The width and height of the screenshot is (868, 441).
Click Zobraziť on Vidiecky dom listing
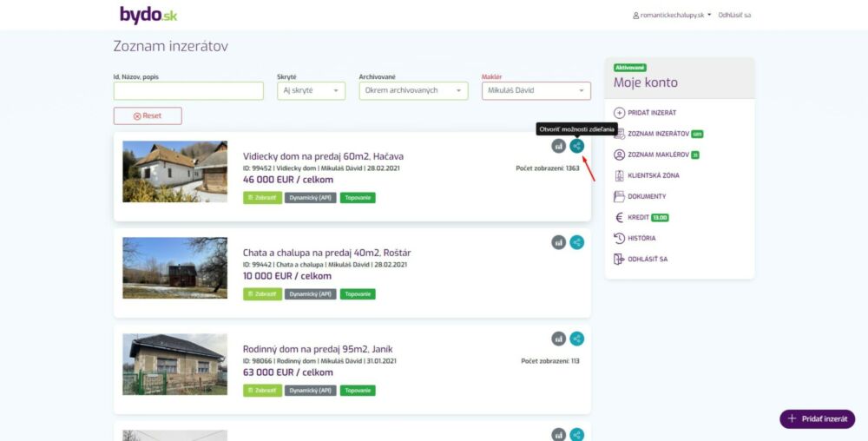tap(261, 197)
